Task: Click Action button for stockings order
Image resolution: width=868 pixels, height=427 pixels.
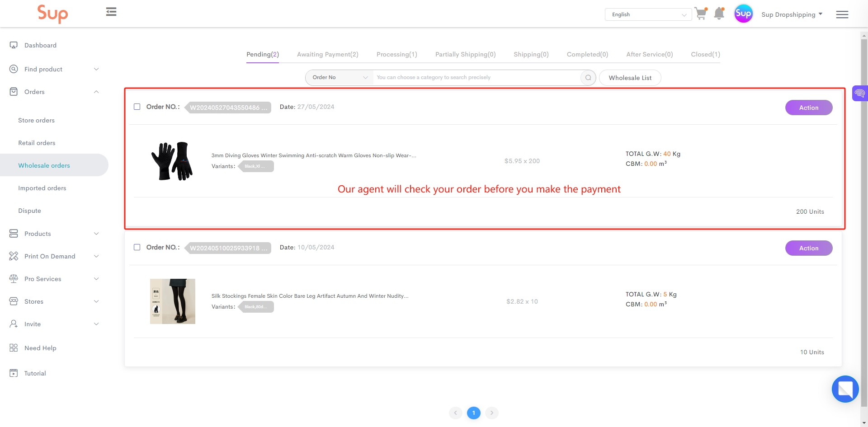Action: (809, 248)
